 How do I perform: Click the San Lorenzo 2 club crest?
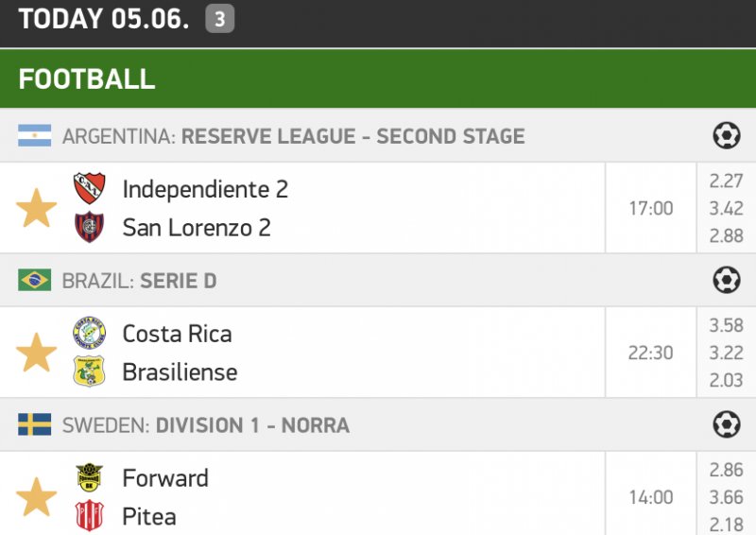tap(90, 228)
